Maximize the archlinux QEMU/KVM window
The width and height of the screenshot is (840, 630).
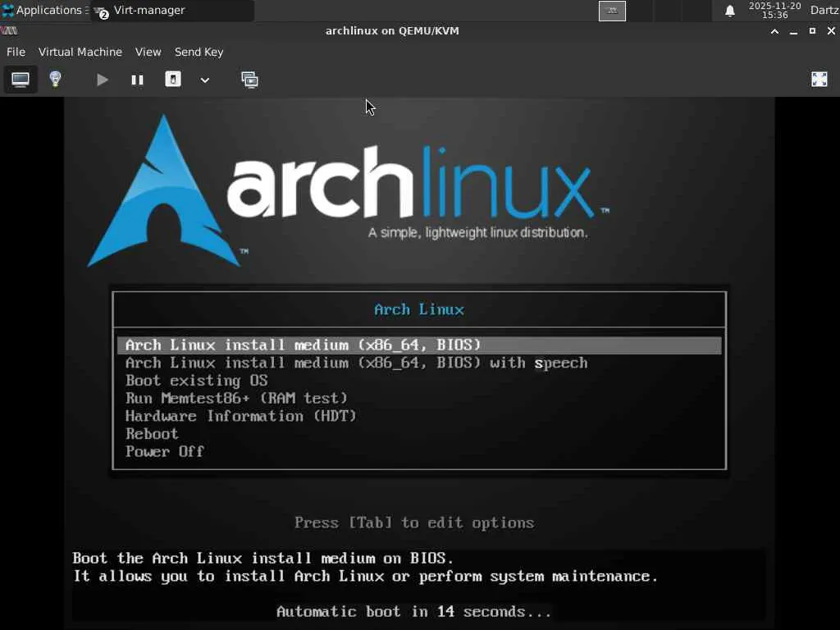812,31
